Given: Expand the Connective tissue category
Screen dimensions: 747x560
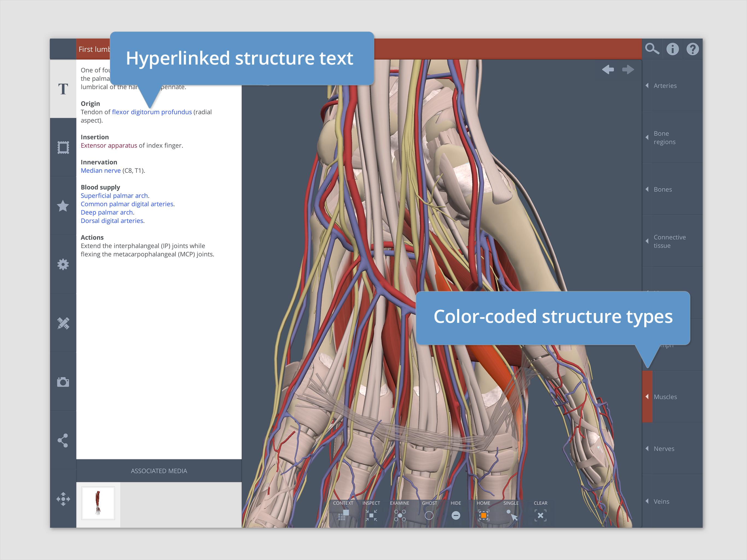Looking at the screenshot, I should [672, 241].
